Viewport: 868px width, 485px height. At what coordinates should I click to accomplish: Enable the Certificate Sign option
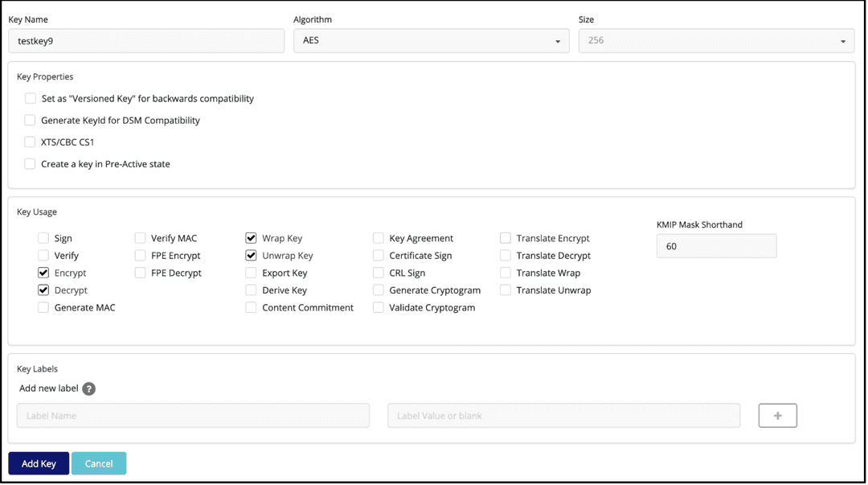pyautogui.click(x=378, y=255)
